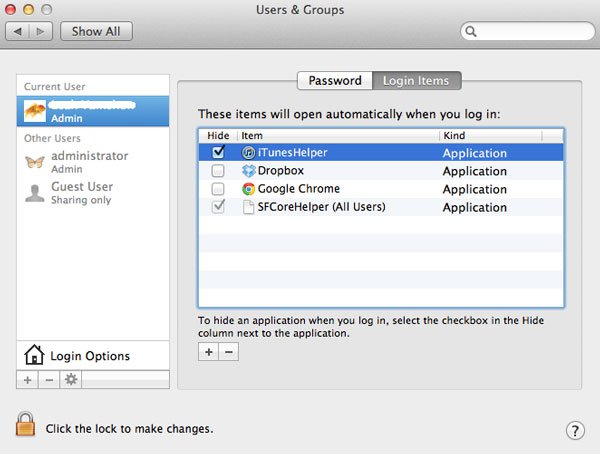Enable Hide checkbox for Dropbox
The height and width of the screenshot is (454, 600).
[218, 171]
